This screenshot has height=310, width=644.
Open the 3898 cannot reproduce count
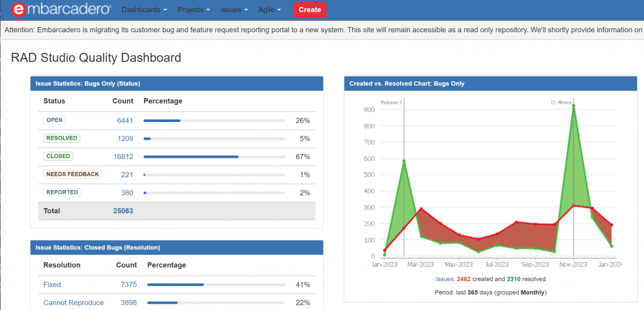tap(128, 302)
